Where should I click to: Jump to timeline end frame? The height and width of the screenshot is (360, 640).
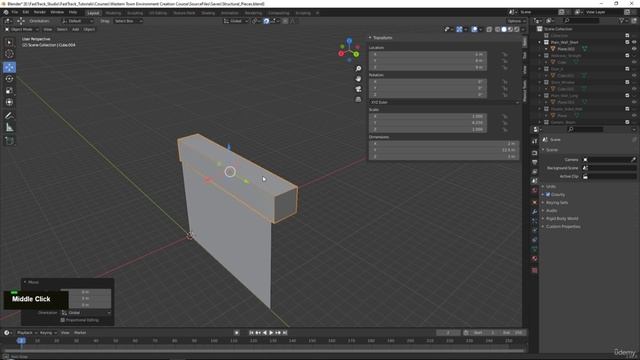click(x=285, y=333)
